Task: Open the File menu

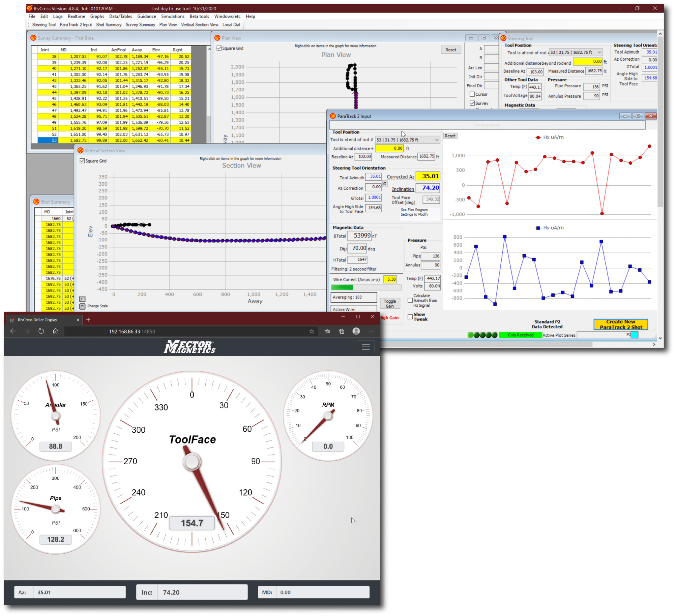Action: pyautogui.click(x=32, y=16)
